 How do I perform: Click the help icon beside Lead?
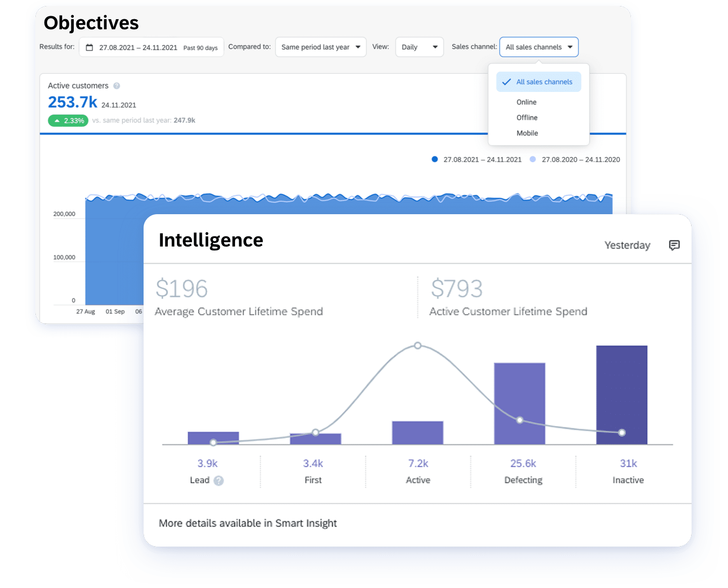218,480
